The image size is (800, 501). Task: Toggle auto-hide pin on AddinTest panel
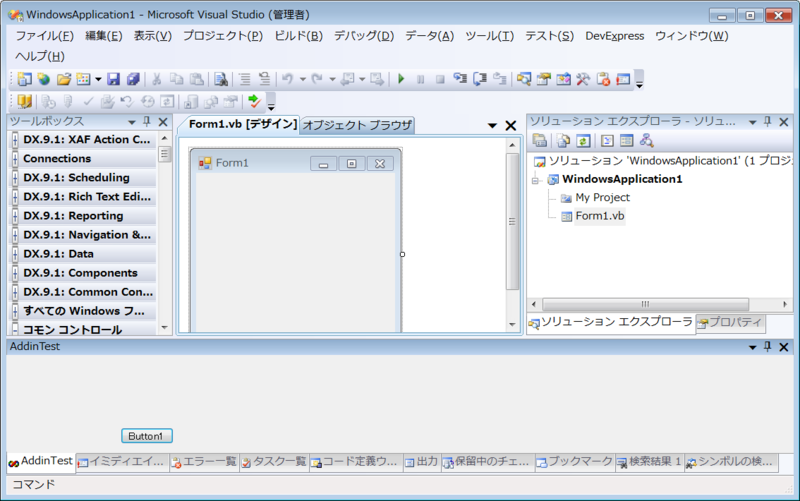click(x=767, y=347)
